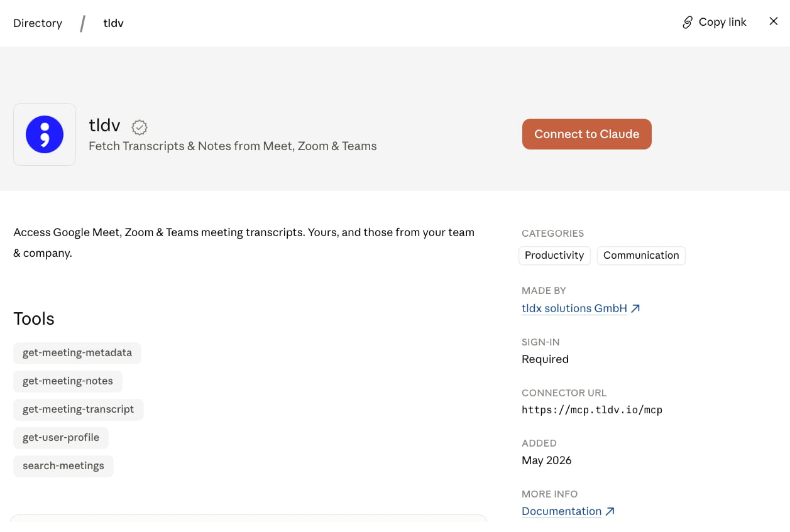Click the search-meetings tool chip

point(63,466)
